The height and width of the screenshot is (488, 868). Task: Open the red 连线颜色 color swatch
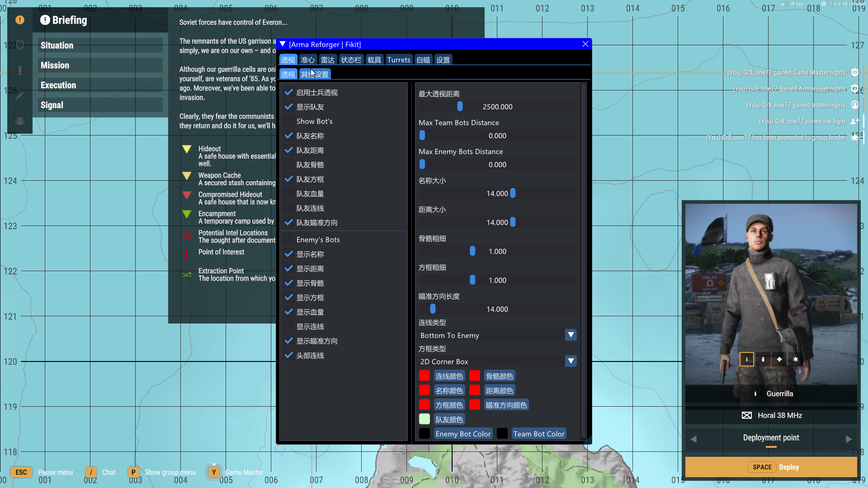(425, 376)
